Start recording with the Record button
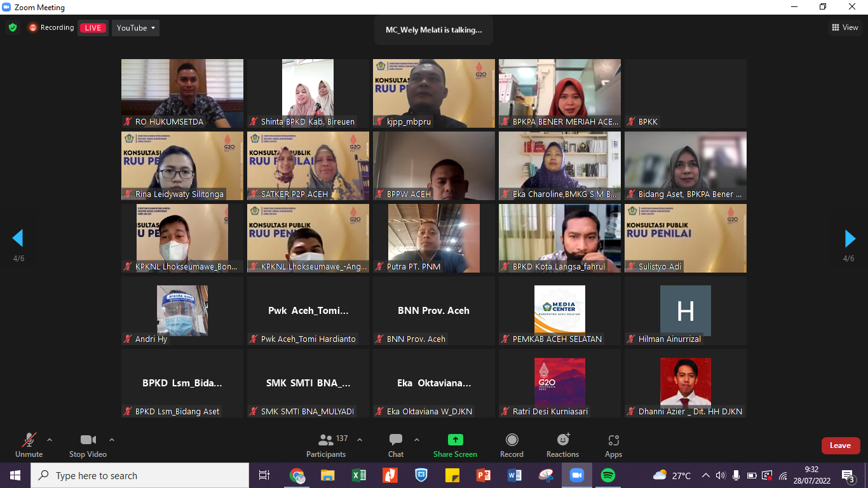868x488 pixels. click(512, 445)
